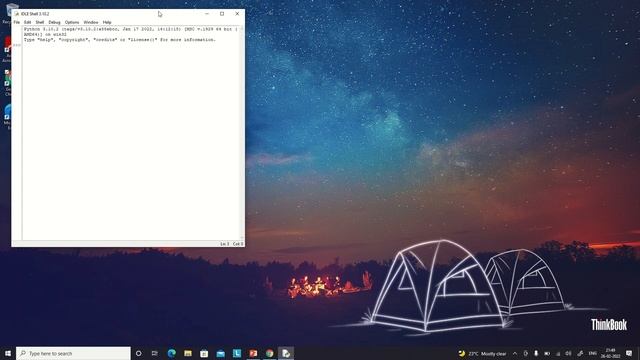
Task: Open Task View on the taskbar
Action: [x=155, y=353]
